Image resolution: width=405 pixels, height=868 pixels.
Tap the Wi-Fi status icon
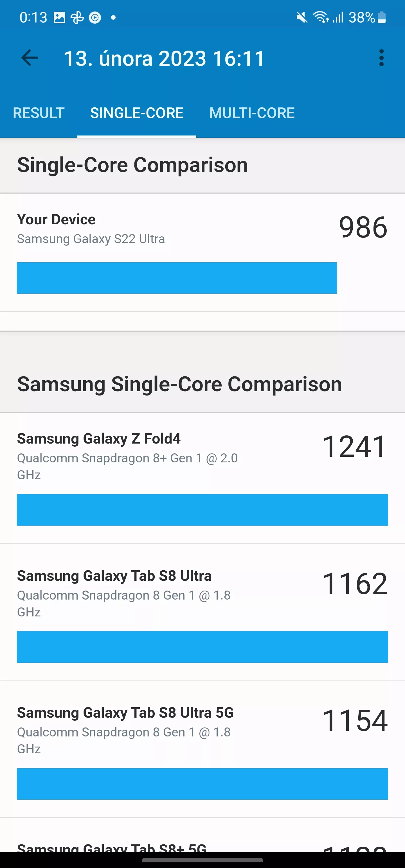coord(321,17)
